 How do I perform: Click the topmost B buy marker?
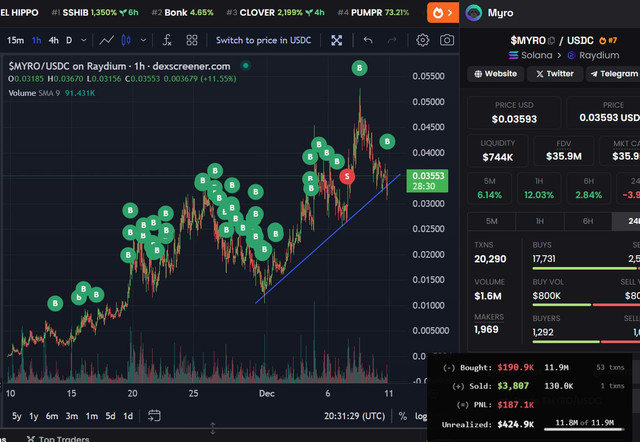point(359,68)
